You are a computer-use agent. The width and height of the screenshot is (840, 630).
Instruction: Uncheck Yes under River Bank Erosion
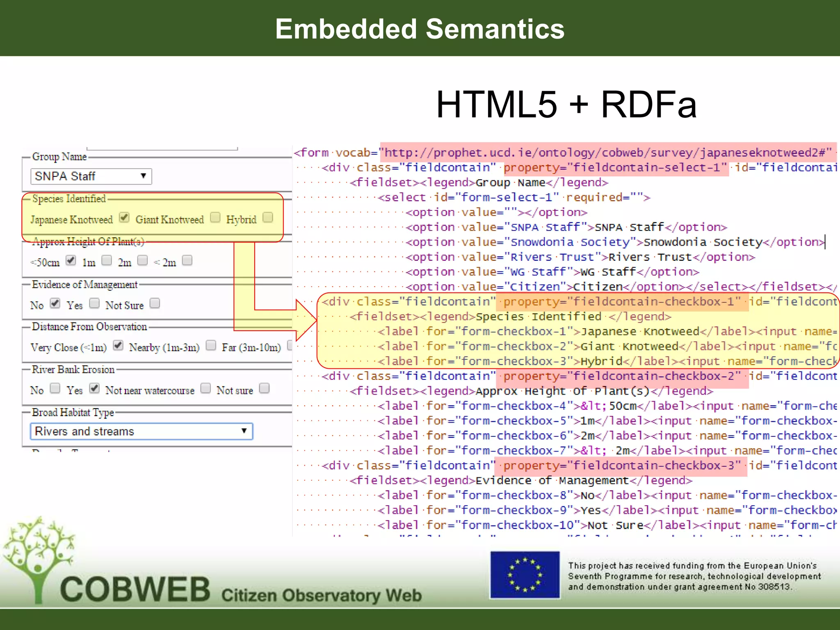click(x=94, y=388)
